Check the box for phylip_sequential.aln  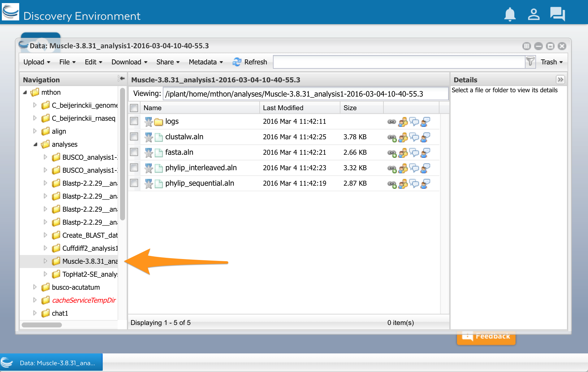(x=134, y=183)
